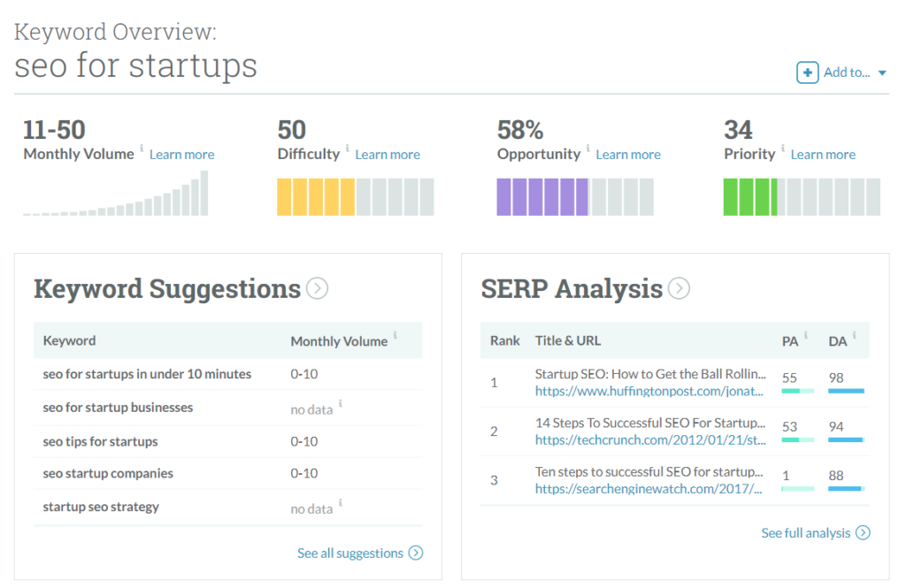Click the info icon beside DA column header

point(855,335)
